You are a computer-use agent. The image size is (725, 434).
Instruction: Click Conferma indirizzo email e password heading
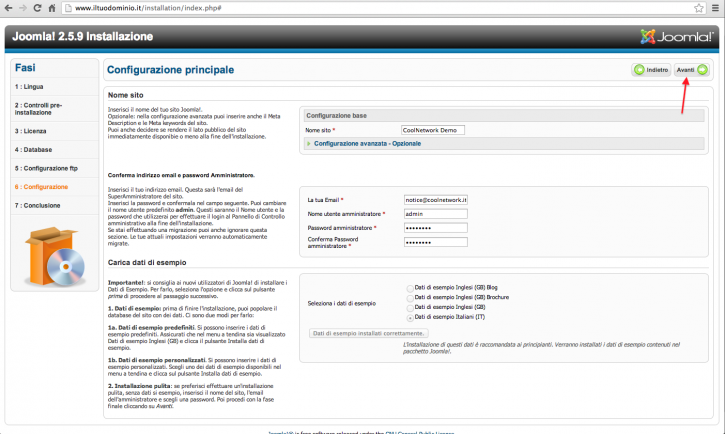click(181, 175)
